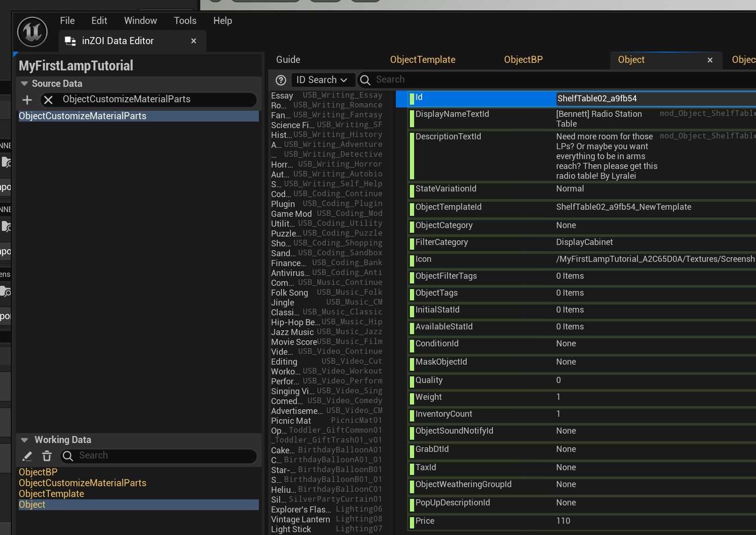This screenshot has height=535, width=756.
Task: Click the DisplayNameTextId property
Action: coord(452,114)
